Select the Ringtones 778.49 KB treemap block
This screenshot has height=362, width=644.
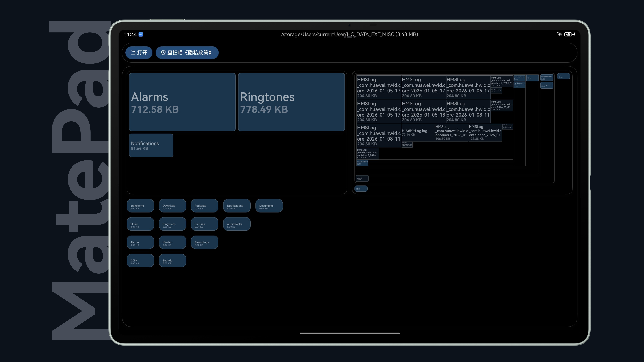tap(291, 102)
